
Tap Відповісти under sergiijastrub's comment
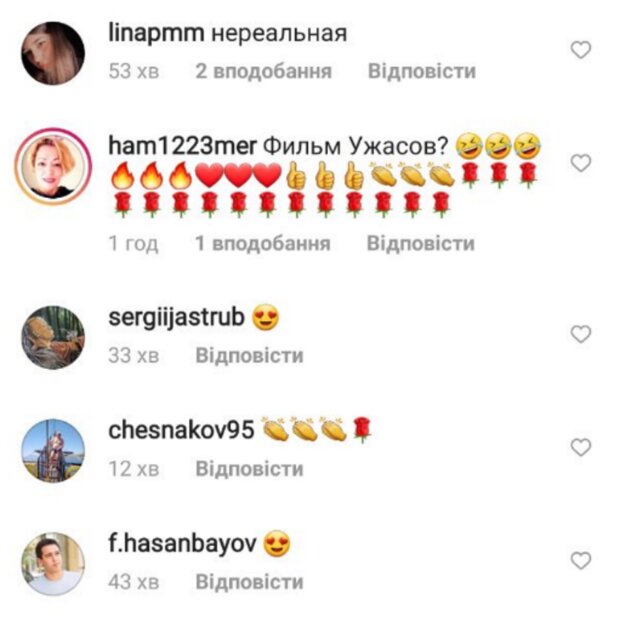pos(250,355)
